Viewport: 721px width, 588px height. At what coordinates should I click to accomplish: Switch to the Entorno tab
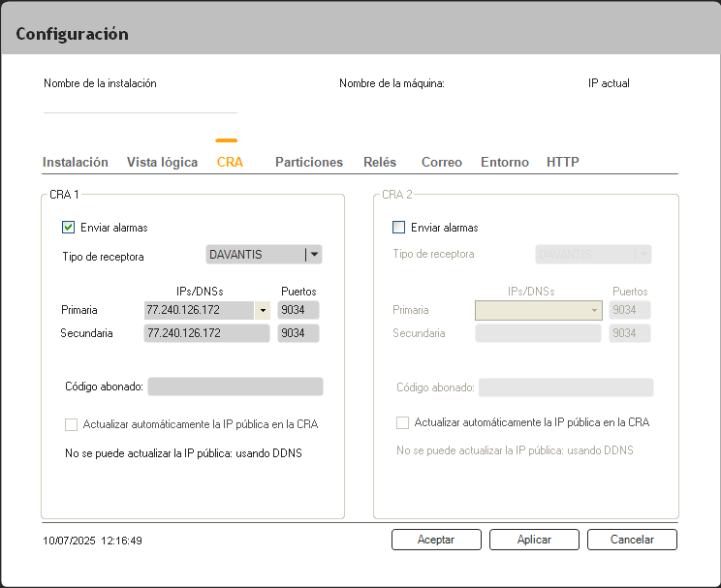(x=505, y=163)
